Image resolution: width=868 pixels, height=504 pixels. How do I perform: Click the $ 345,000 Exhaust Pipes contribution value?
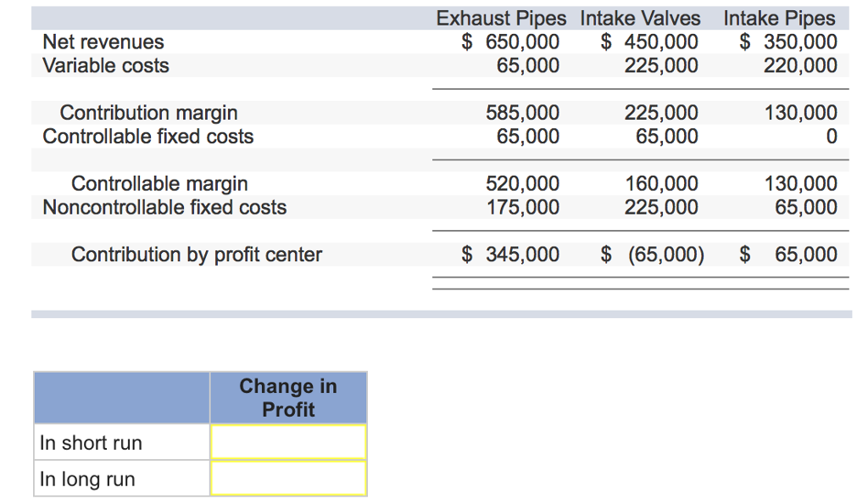coord(510,255)
